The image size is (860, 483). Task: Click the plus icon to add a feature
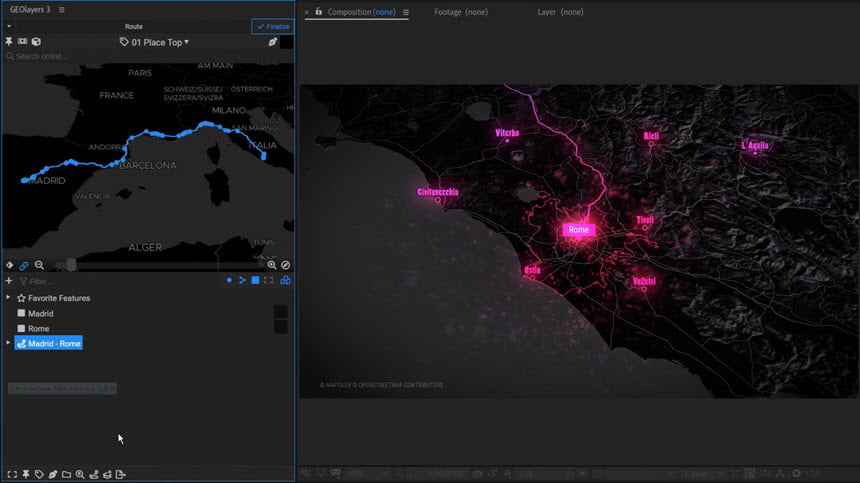click(x=9, y=281)
